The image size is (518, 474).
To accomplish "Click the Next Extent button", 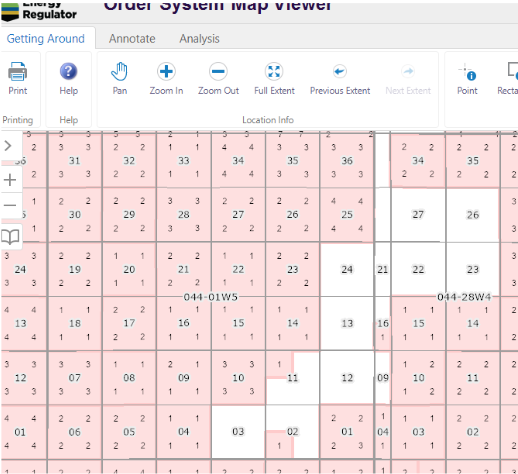I will 408,78.
